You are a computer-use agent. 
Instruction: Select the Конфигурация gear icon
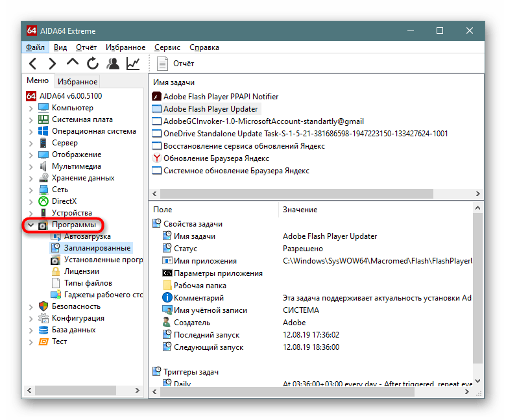click(43, 318)
